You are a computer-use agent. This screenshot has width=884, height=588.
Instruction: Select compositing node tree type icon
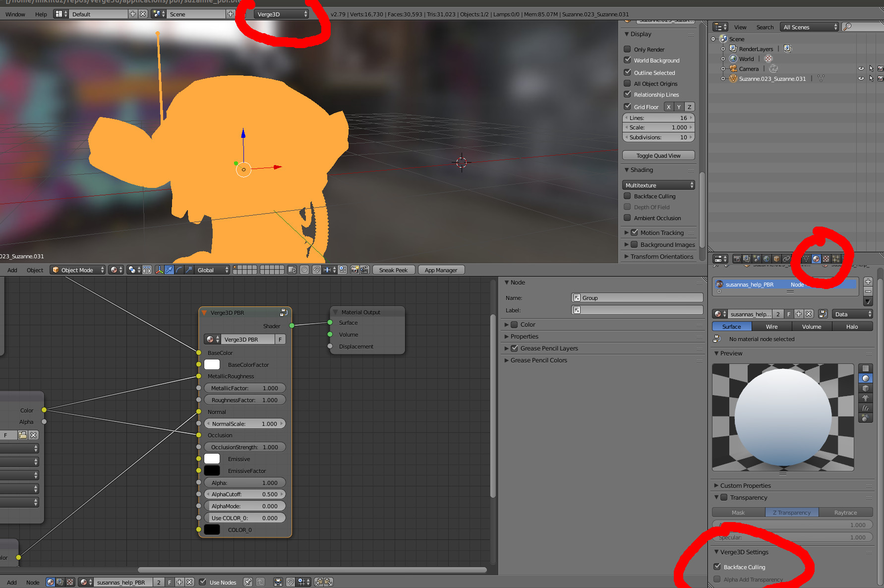click(60, 582)
